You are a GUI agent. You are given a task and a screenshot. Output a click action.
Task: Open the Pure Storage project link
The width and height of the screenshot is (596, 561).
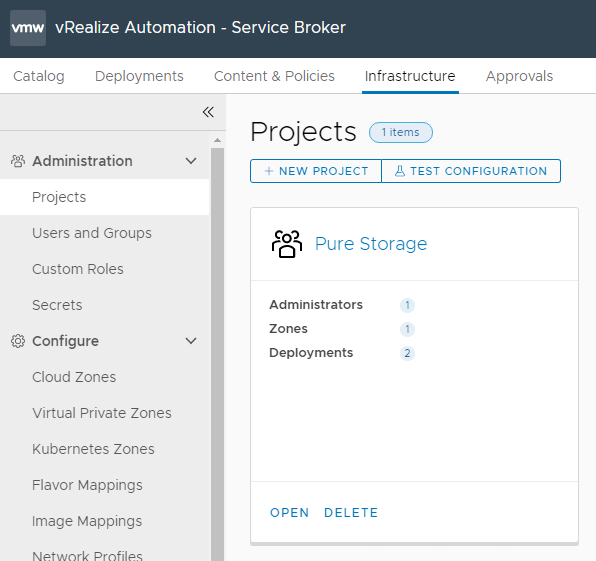[371, 244]
